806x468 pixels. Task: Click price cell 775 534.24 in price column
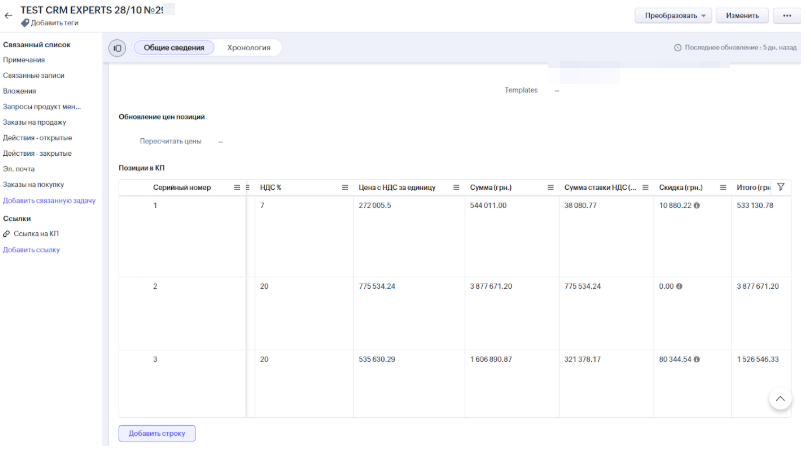(377, 286)
